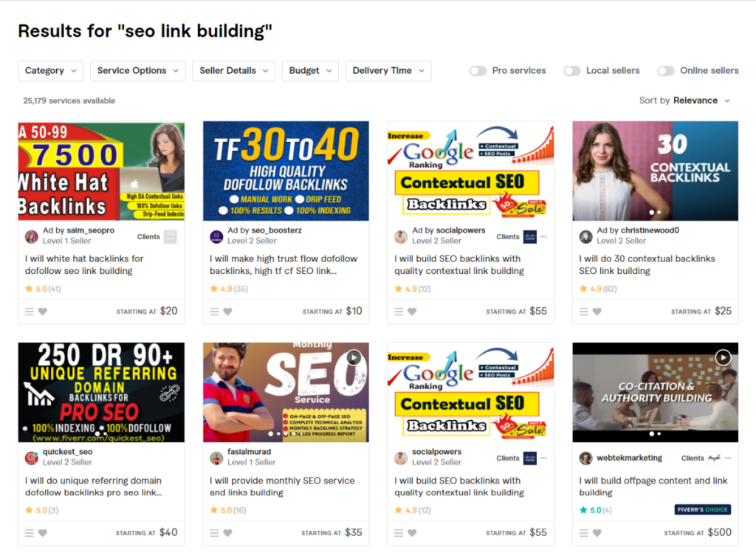756x553 pixels.
Task: Click the list icon on the webtekmarketing card
Action: pos(583,533)
